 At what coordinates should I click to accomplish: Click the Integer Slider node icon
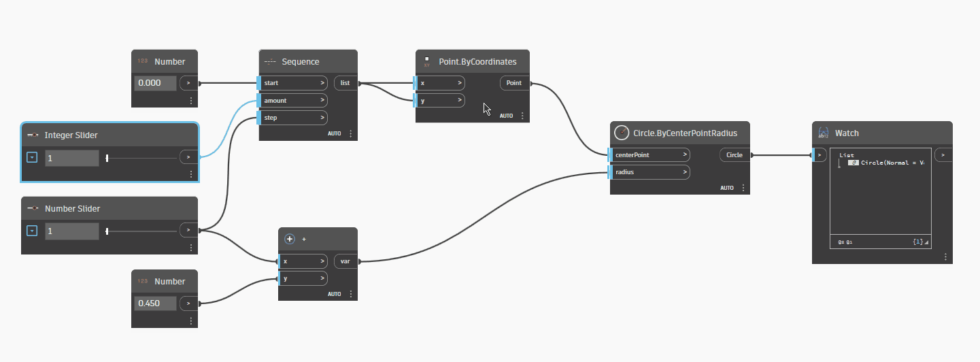point(33,135)
